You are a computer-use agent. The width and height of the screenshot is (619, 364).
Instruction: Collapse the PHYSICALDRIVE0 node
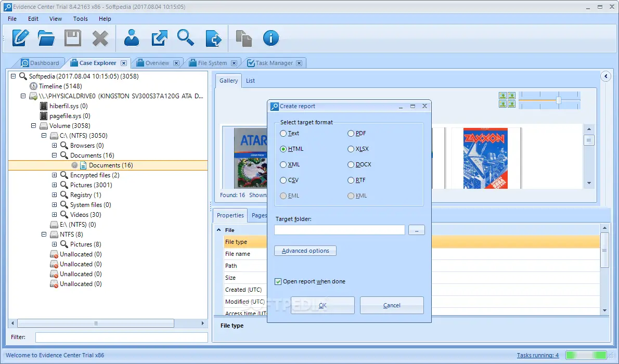[x=23, y=96]
